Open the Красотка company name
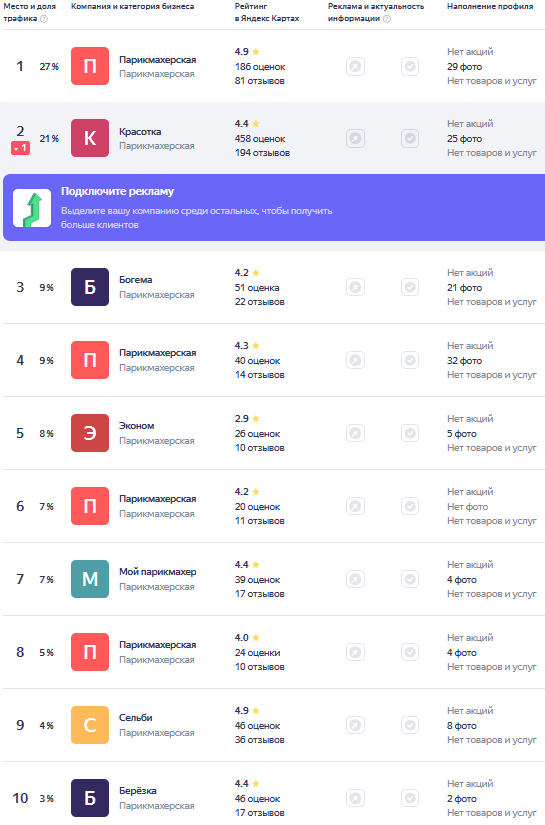545x825 pixels. coord(140,132)
